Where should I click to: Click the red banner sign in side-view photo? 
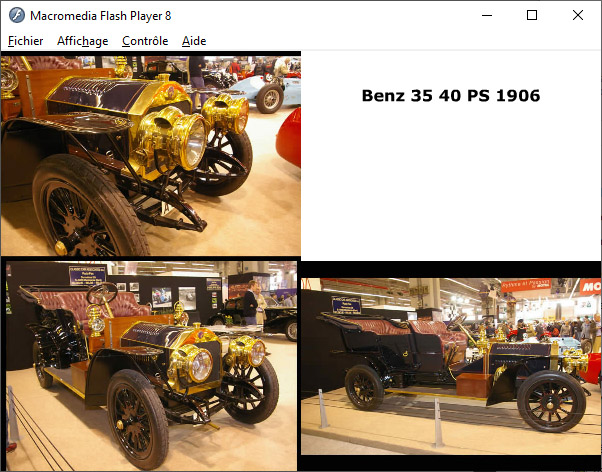[526, 285]
